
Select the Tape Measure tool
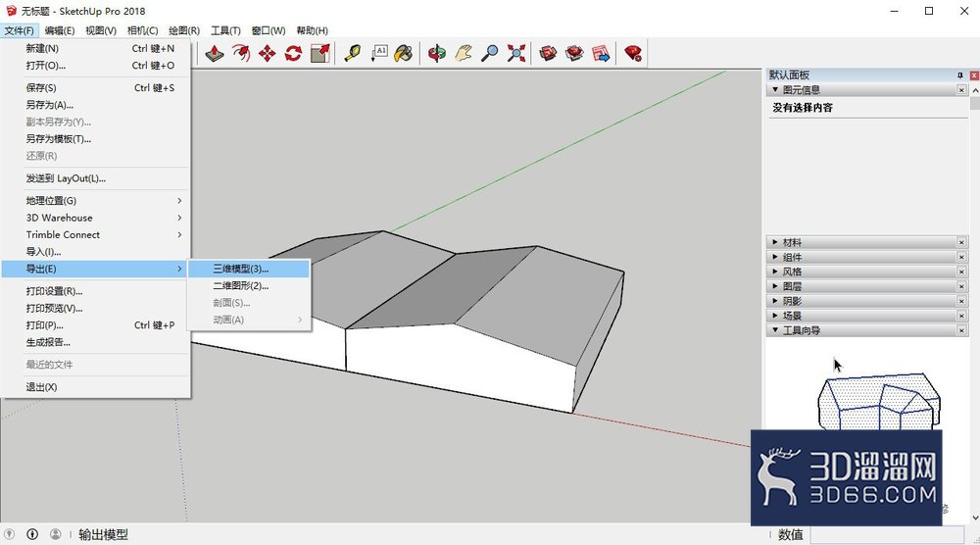(x=353, y=53)
